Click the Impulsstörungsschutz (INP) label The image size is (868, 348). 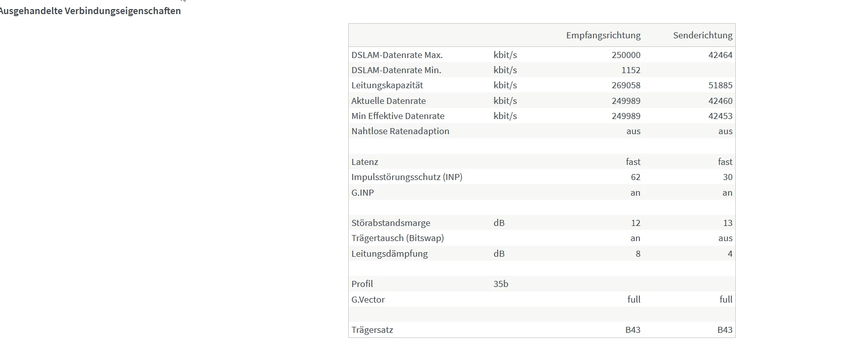[x=407, y=177]
